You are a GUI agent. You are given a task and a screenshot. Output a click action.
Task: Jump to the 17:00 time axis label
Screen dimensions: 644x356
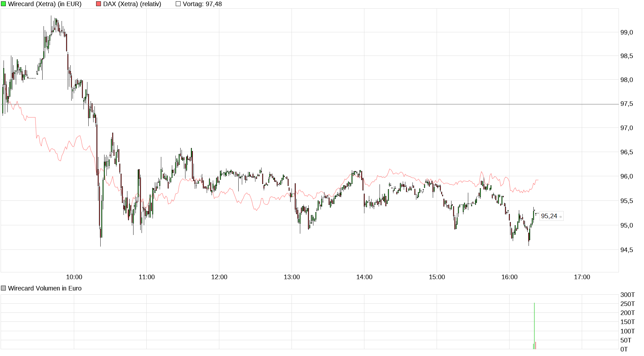pyautogui.click(x=582, y=277)
